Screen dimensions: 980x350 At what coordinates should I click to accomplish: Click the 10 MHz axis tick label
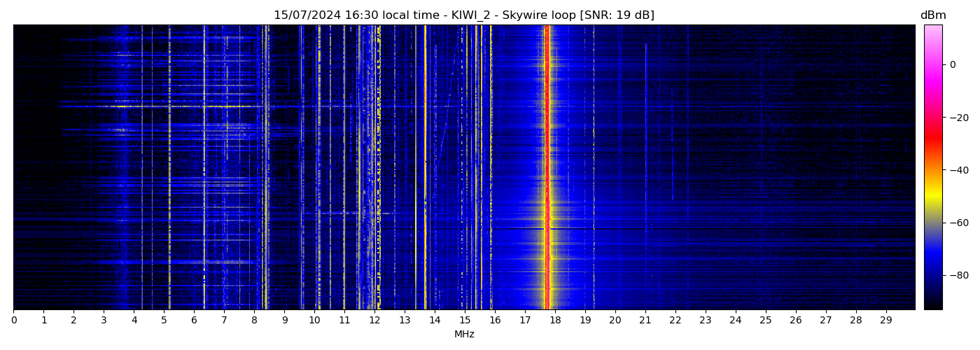(x=314, y=320)
